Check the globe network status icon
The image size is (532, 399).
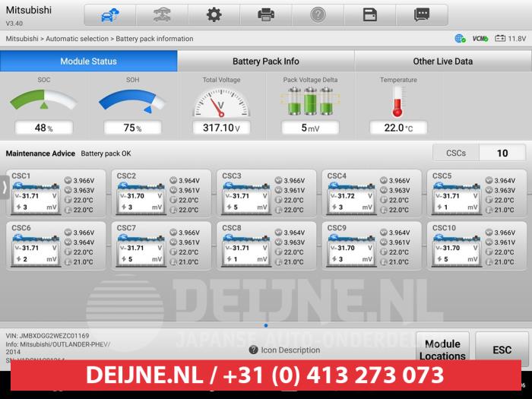click(460, 39)
